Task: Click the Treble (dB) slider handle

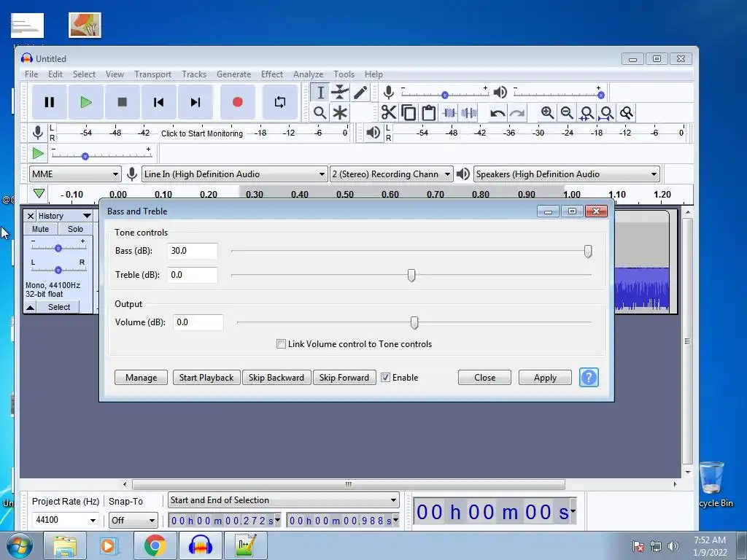Action: pos(411,275)
